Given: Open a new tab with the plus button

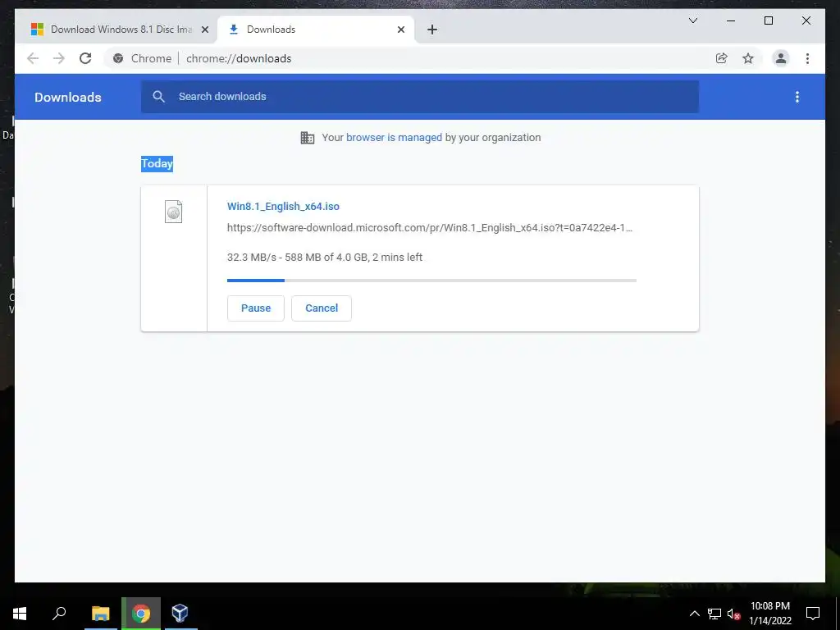Looking at the screenshot, I should pyautogui.click(x=431, y=30).
